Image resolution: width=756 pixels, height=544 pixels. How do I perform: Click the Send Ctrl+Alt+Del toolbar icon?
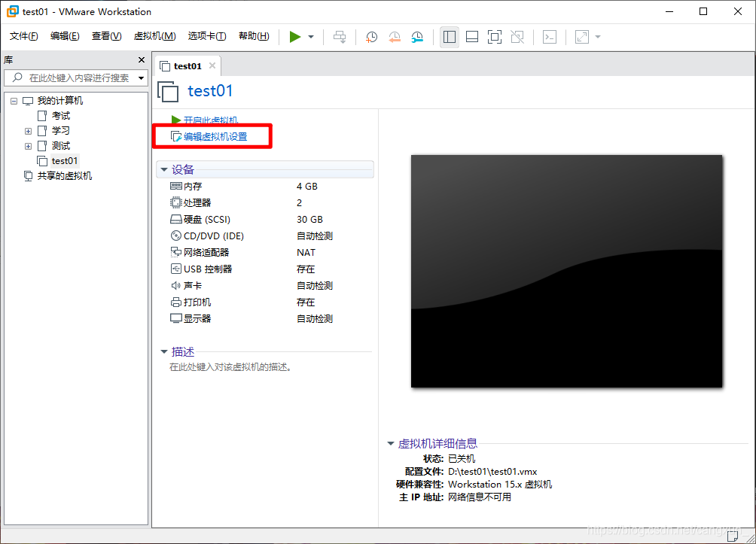click(x=340, y=37)
